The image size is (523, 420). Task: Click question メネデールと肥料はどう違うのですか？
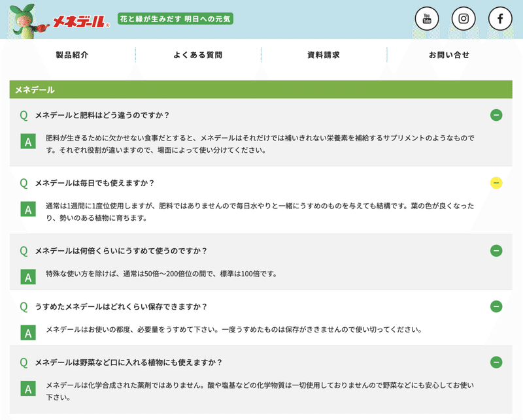[x=103, y=116]
